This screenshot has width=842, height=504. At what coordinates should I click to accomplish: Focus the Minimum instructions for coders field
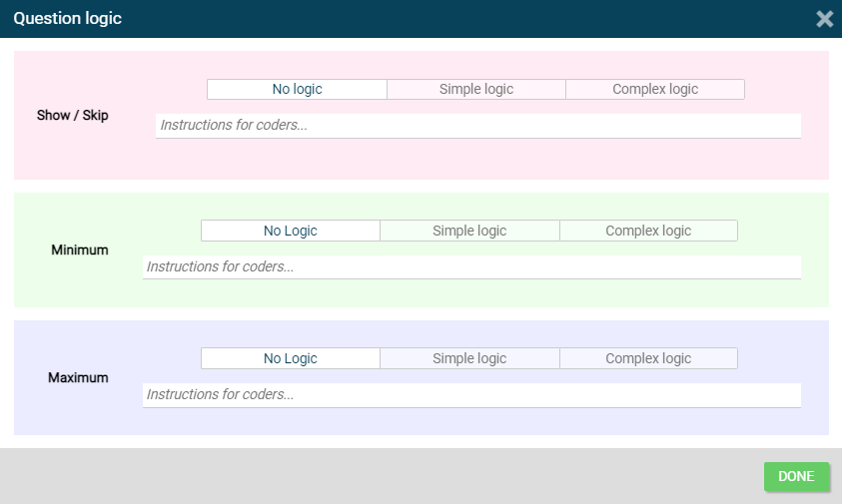coord(471,267)
